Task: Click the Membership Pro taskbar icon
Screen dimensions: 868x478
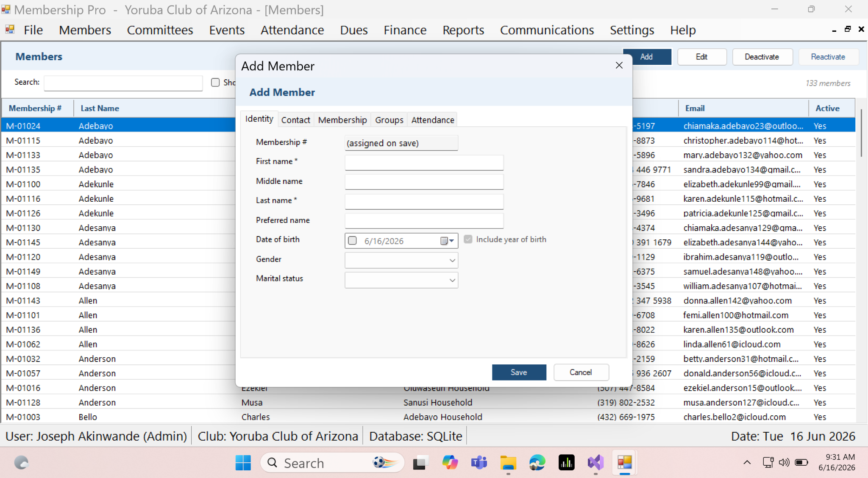Action: pos(625,463)
